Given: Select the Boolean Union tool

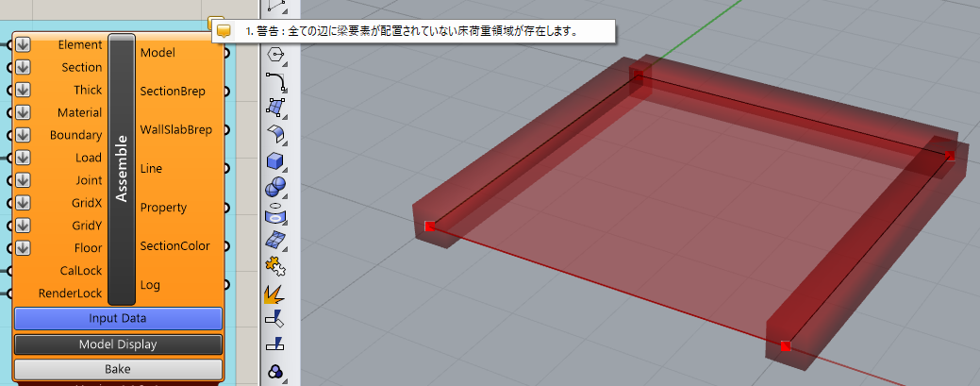Looking at the screenshot, I should pos(276,187).
